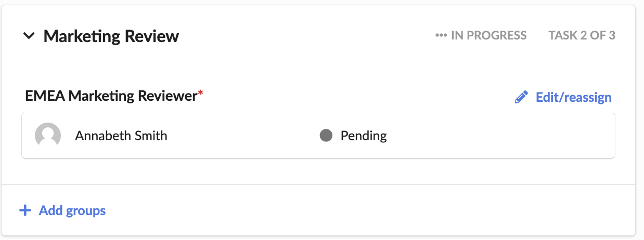Click the plus icon beside Add groups
This screenshot has width=644, height=240.
[x=25, y=210]
